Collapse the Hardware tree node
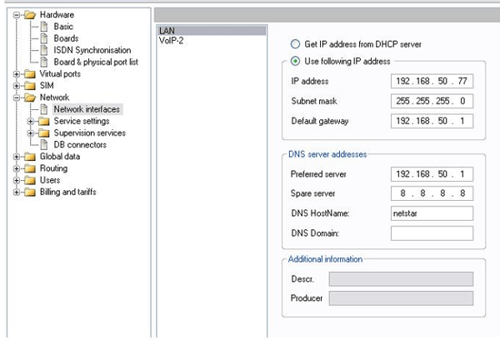 [x=16, y=15]
